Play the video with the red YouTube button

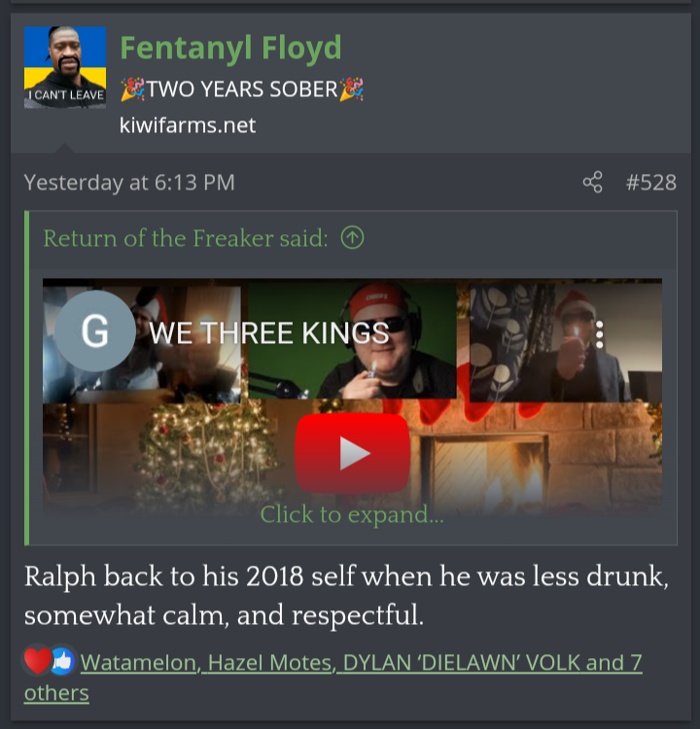tap(352, 453)
